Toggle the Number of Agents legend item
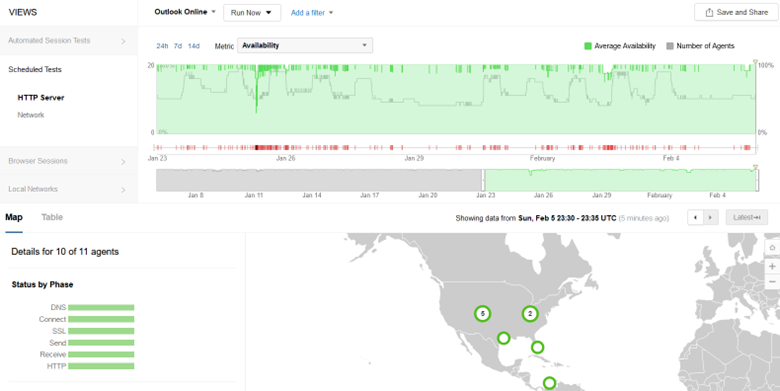The image size is (780, 391). click(x=700, y=46)
